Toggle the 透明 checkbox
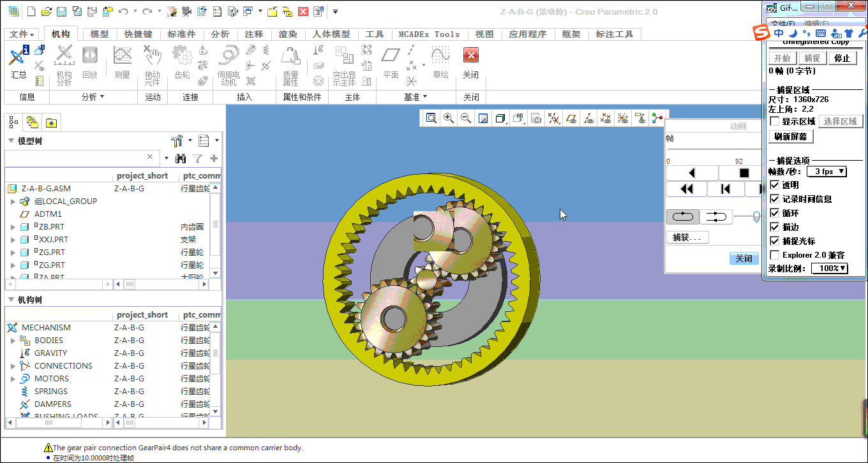 pyautogui.click(x=775, y=185)
